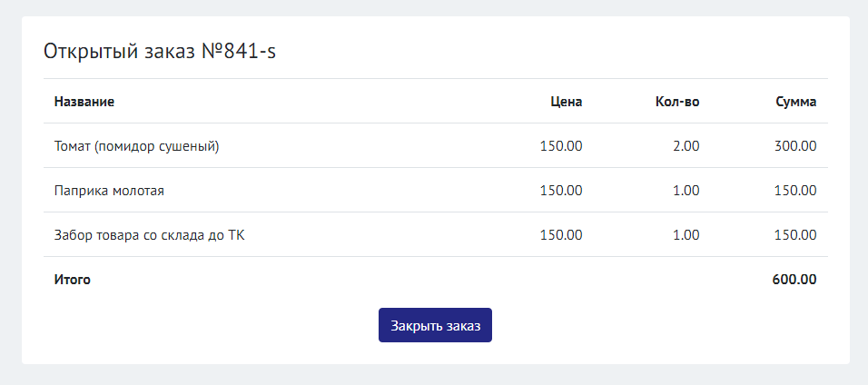
Task: Select the "Забор товара со склада до ТК" row
Action: click(150, 235)
